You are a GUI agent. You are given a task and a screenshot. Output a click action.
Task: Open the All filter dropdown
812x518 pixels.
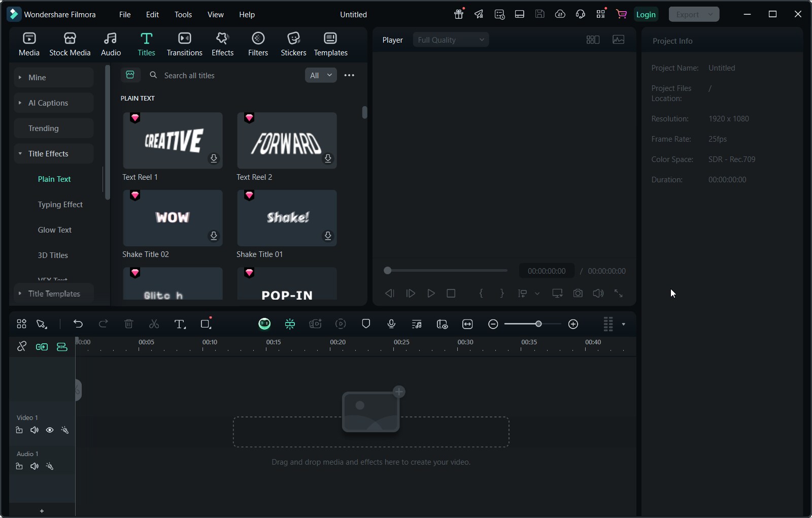(x=321, y=75)
